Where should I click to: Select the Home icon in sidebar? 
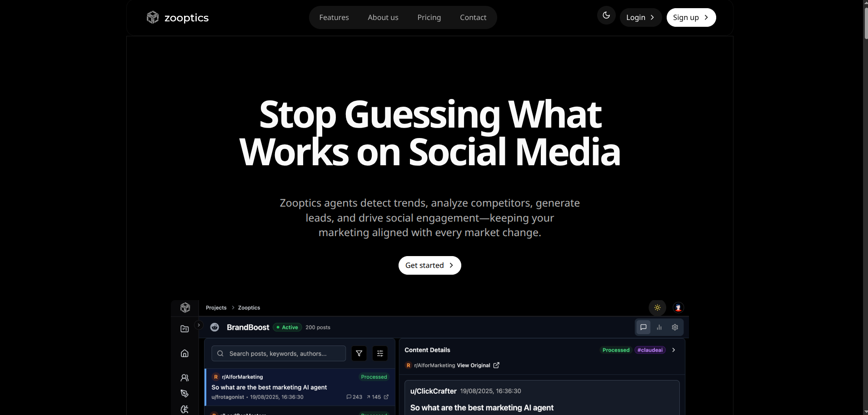point(185,353)
